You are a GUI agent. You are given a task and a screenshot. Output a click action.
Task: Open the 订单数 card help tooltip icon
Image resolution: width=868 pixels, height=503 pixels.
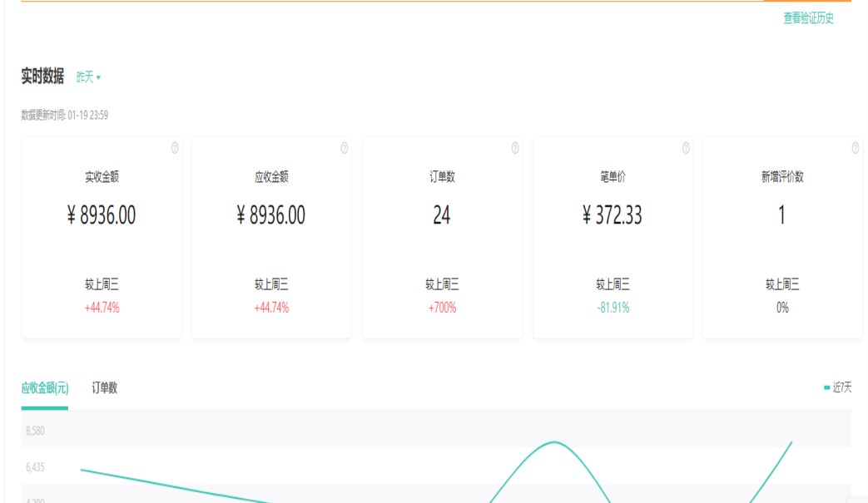coord(515,148)
